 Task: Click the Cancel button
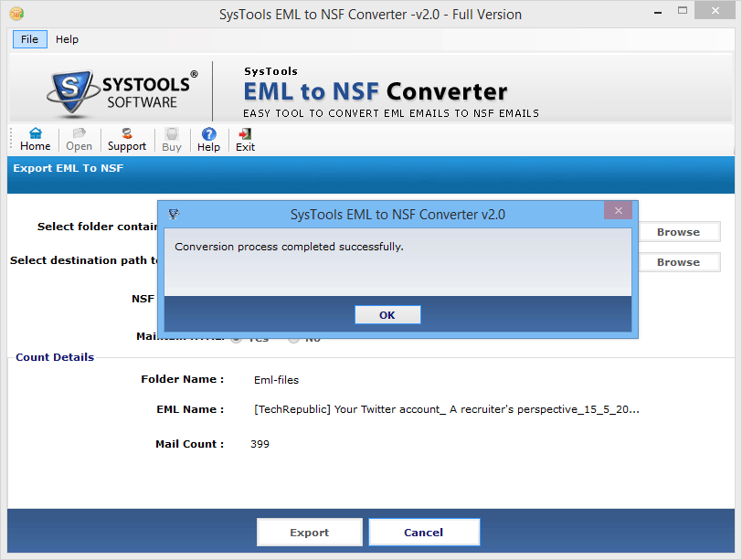(424, 533)
